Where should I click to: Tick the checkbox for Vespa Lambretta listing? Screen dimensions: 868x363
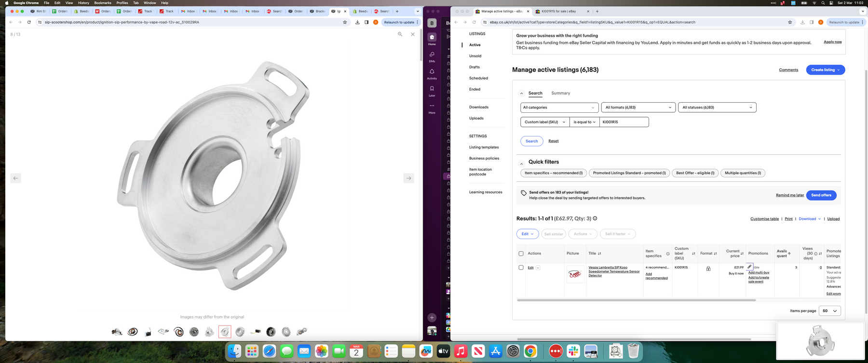[521, 268]
